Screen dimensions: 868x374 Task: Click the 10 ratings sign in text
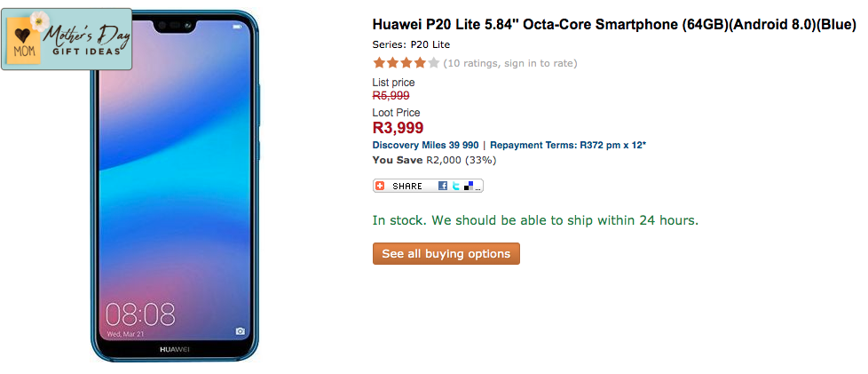510,63
